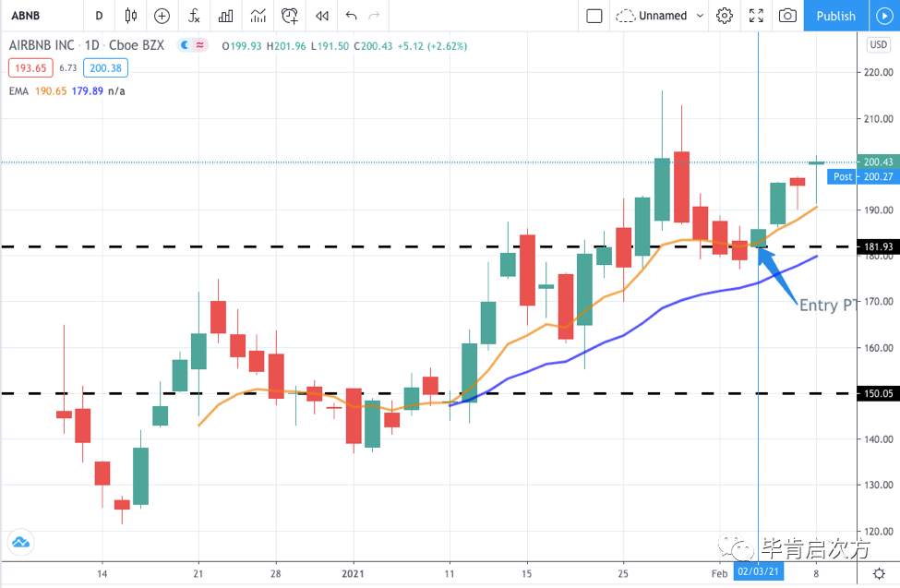Create an alert with the alarm clock icon
The image size is (900, 588).
click(290, 16)
